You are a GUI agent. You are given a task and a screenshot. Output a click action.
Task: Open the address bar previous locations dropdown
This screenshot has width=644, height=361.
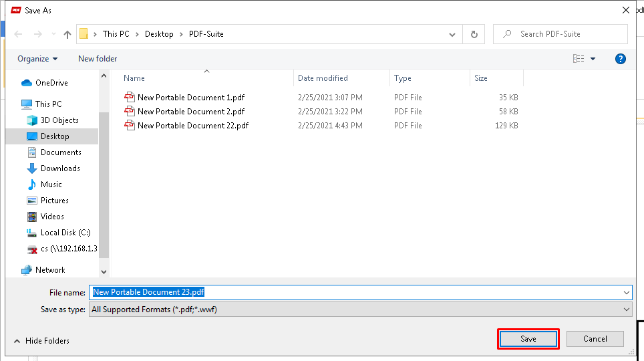point(452,35)
